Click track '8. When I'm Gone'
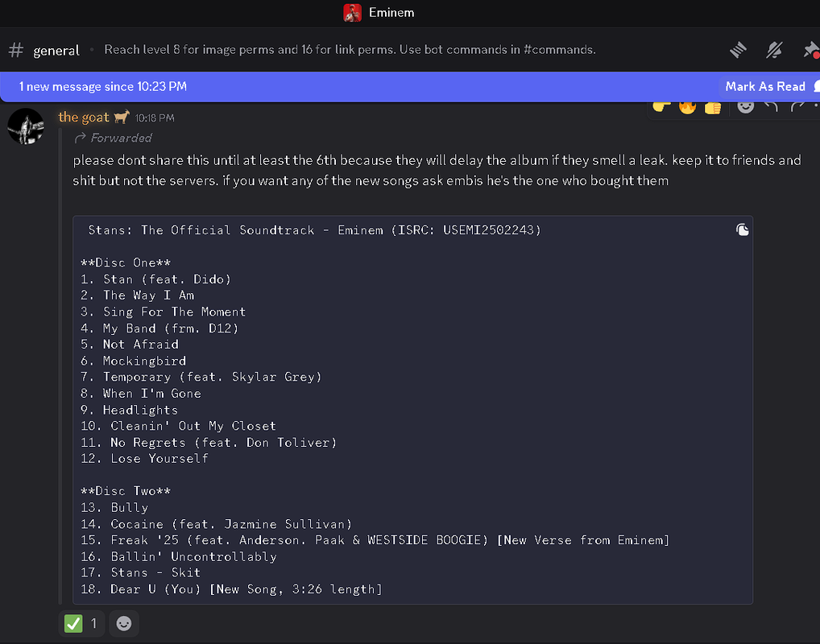The height and width of the screenshot is (644, 820). 141,393
